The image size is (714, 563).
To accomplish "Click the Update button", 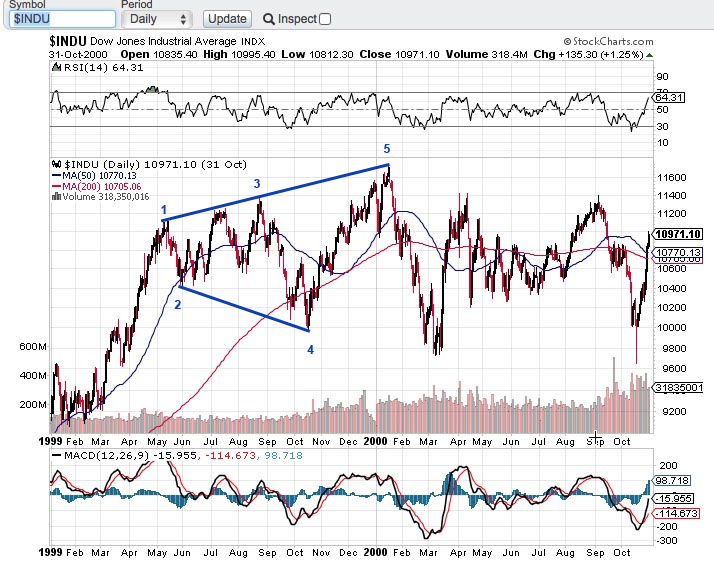I will (x=227, y=19).
